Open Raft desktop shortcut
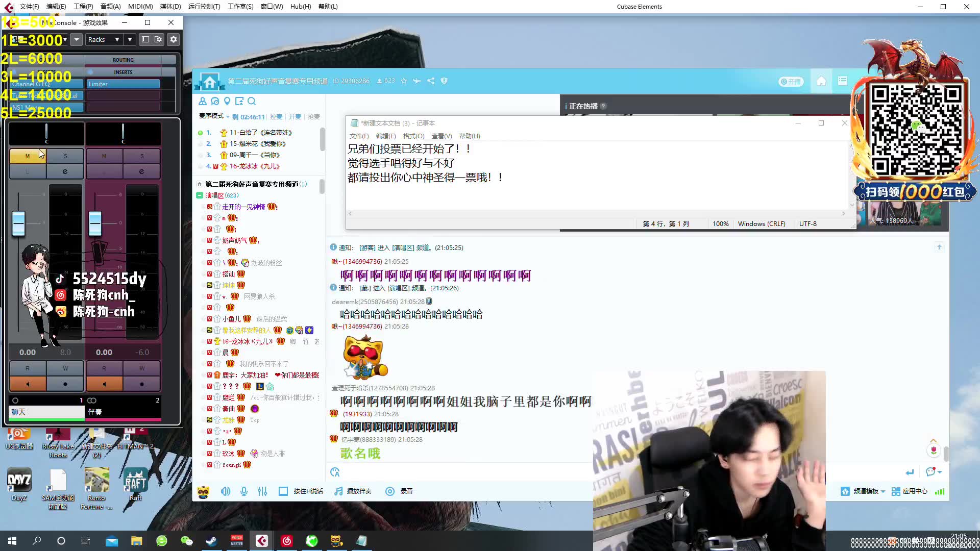 pyautogui.click(x=135, y=485)
